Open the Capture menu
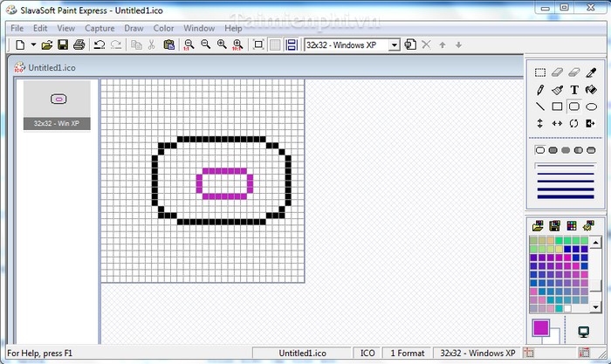This screenshot has width=611, height=364. [100, 28]
